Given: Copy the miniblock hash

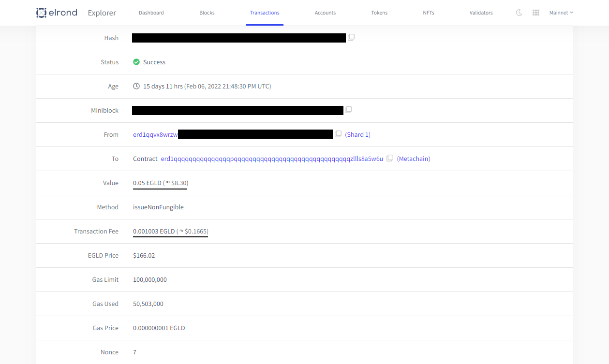Looking at the screenshot, I should 348,110.
